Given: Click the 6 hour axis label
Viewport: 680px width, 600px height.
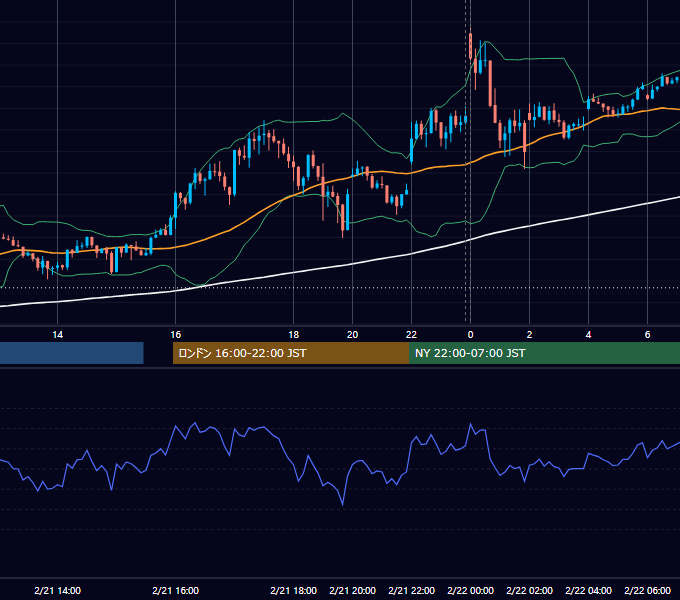Looking at the screenshot, I should click(647, 335).
